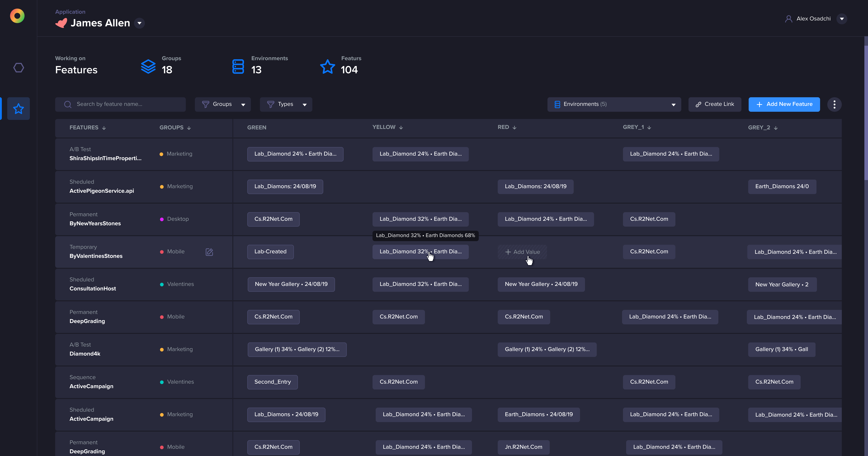
Task: Click the colorful ring app logo
Action: (x=17, y=16)
